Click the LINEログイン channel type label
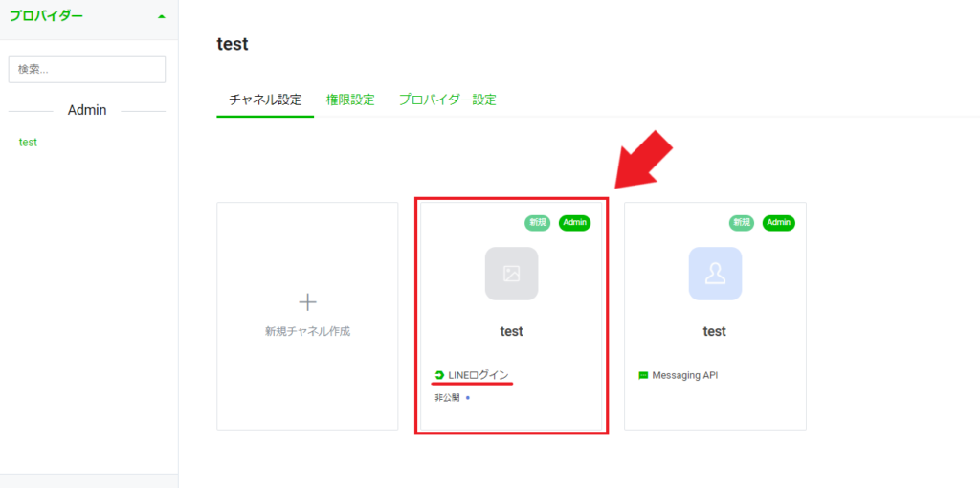This screenshot has height=488, width=980. [x=479, y=375]
